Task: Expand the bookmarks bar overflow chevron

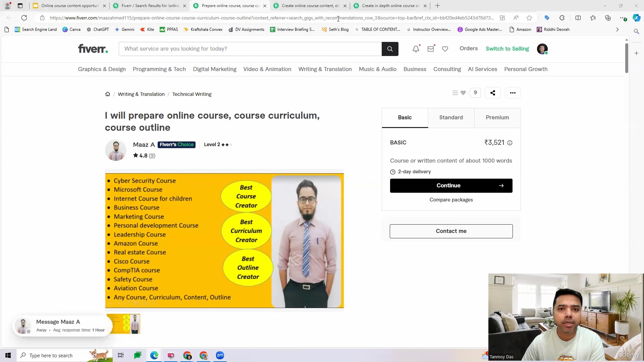Action: click(617, 29)
